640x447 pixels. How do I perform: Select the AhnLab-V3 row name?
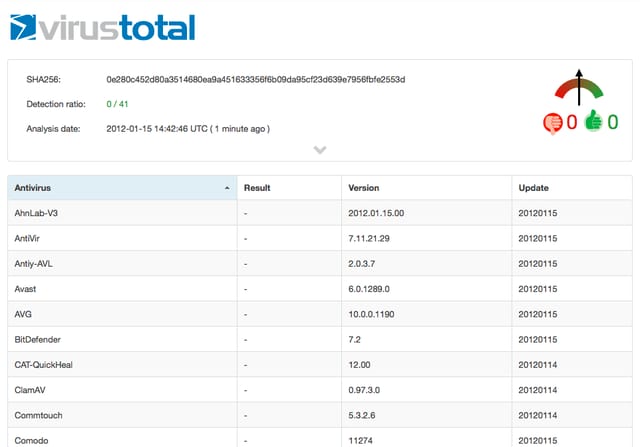tap(36, 213)
